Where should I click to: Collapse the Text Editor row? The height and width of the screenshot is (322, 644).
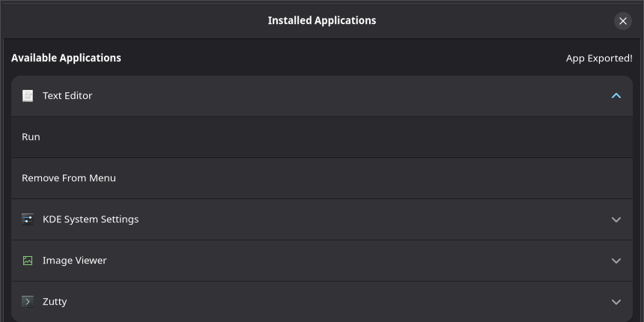point(616,96)
